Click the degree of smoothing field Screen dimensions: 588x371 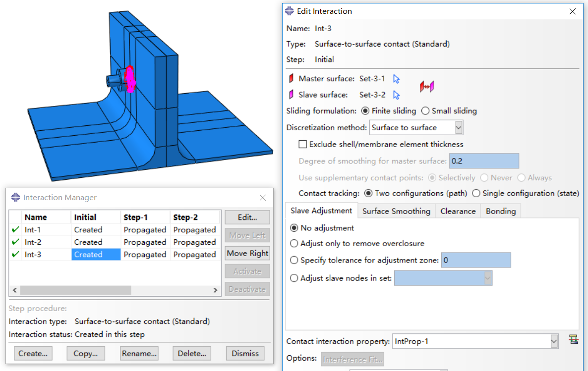(x=484, y=161)
